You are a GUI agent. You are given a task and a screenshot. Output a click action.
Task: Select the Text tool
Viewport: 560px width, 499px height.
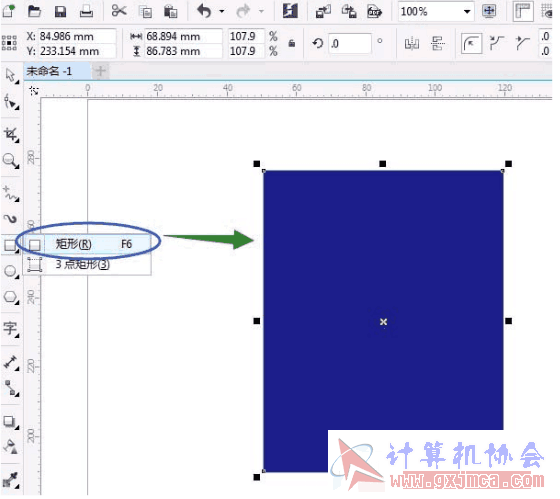click(x=11, y=328)
